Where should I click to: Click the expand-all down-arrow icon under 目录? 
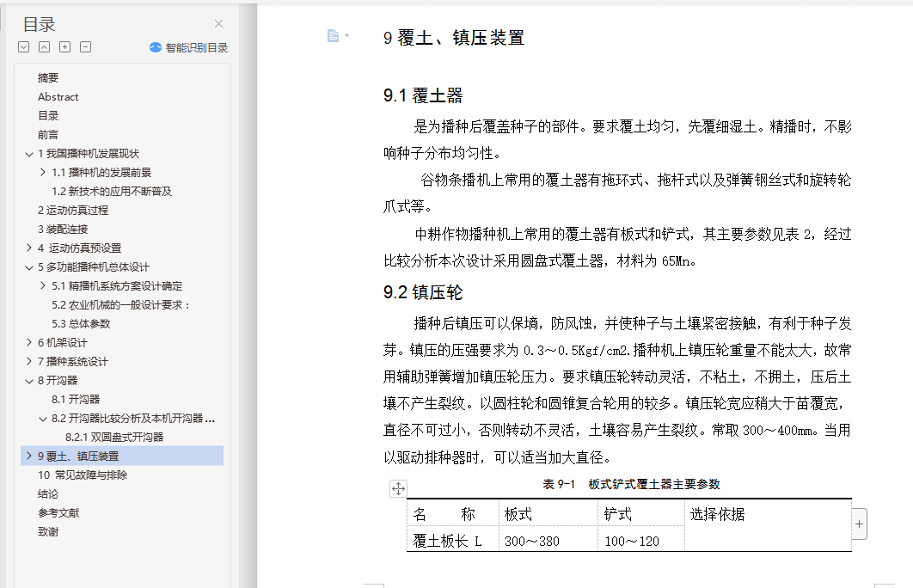[24, 47]
